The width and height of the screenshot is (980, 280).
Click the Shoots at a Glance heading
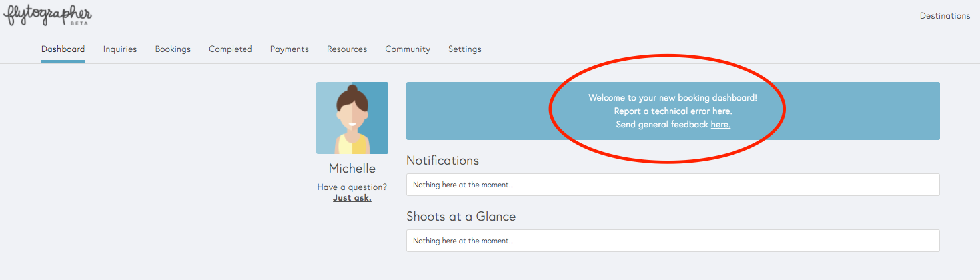click(x=461, y=217)
